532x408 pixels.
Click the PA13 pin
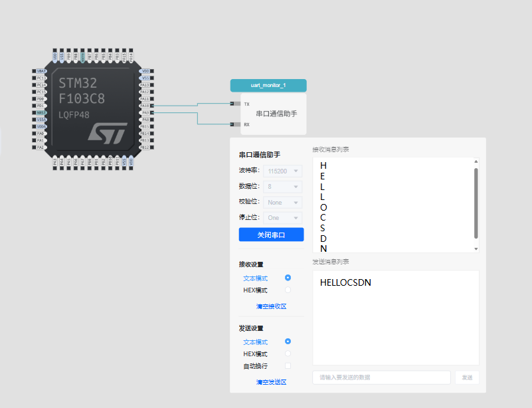(147, 85)
